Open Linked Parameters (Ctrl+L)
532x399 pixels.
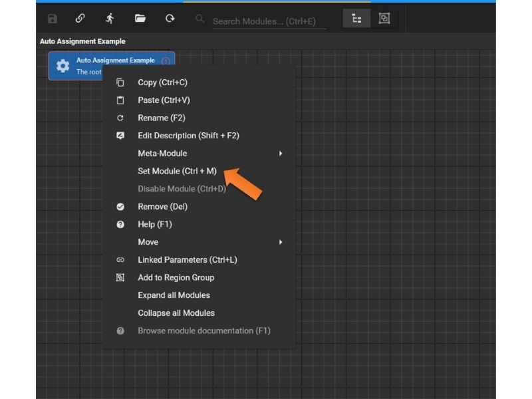coord(199,259)
